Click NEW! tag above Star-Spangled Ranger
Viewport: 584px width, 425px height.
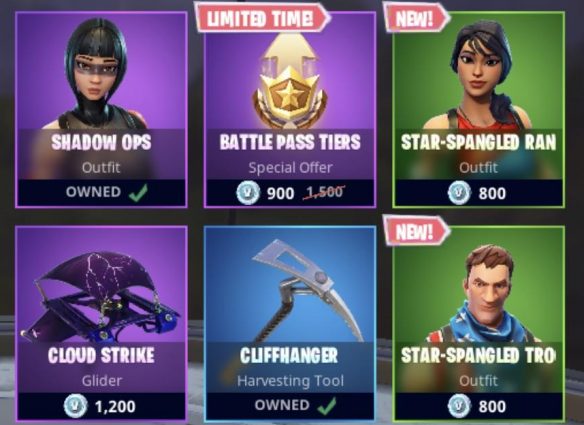tap(416, 18)
